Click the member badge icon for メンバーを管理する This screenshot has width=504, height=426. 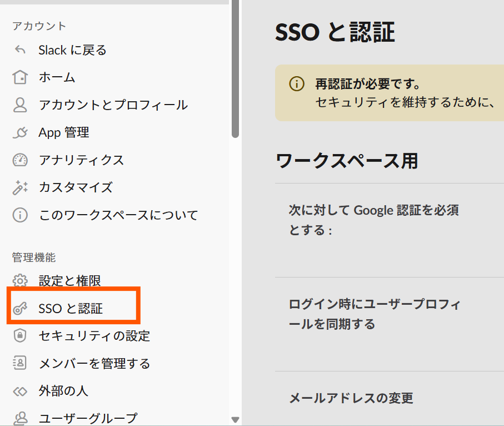tap(20, 363)
